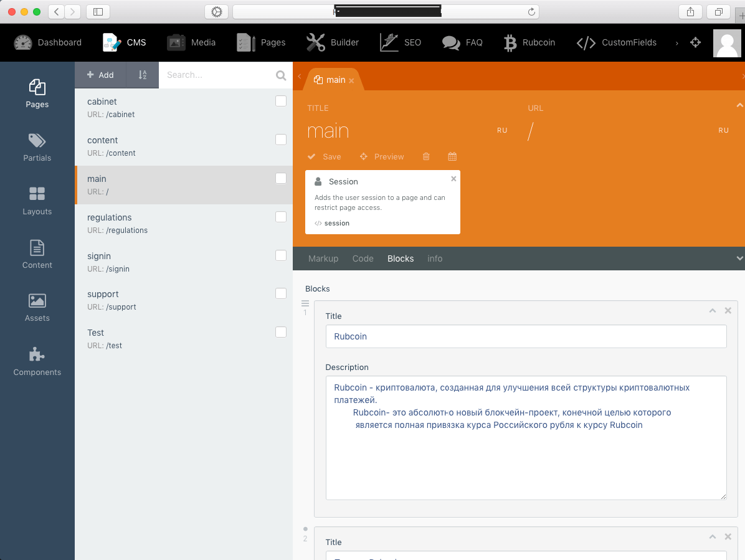Show more top menu items arrow
Viewport: 745px width, 560px height.
(x=676, y=43)
